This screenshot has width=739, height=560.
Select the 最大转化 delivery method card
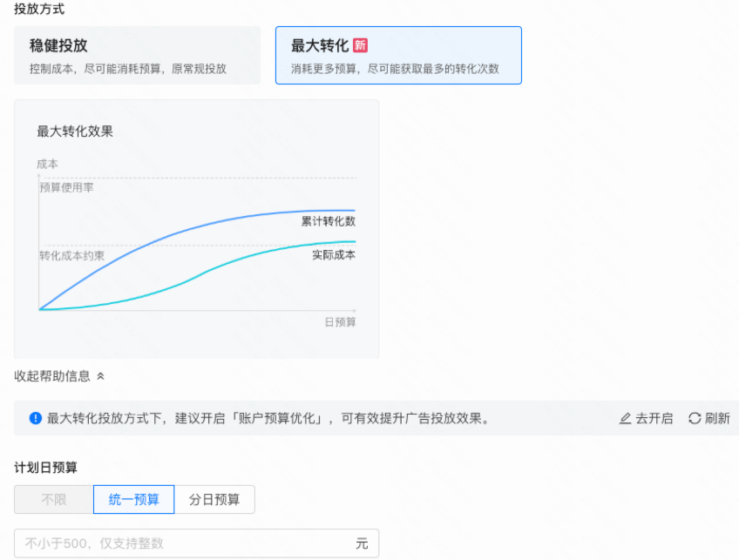pos(398,54)
